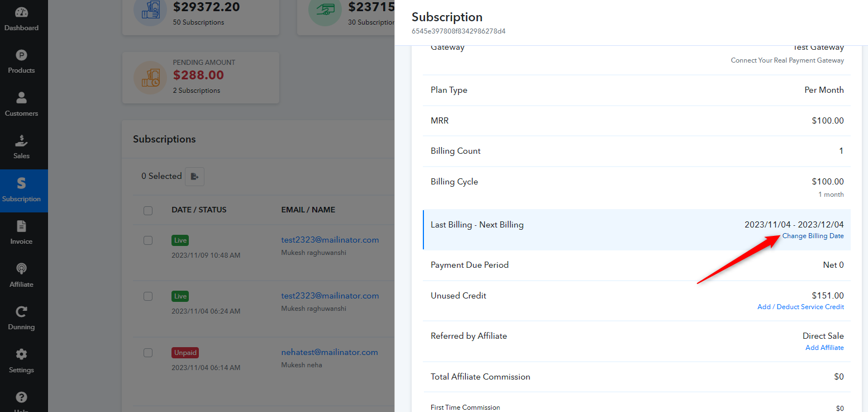Select the Sales sidebar icon
Viewport: 868px width, 412px height.
(21, 140)
